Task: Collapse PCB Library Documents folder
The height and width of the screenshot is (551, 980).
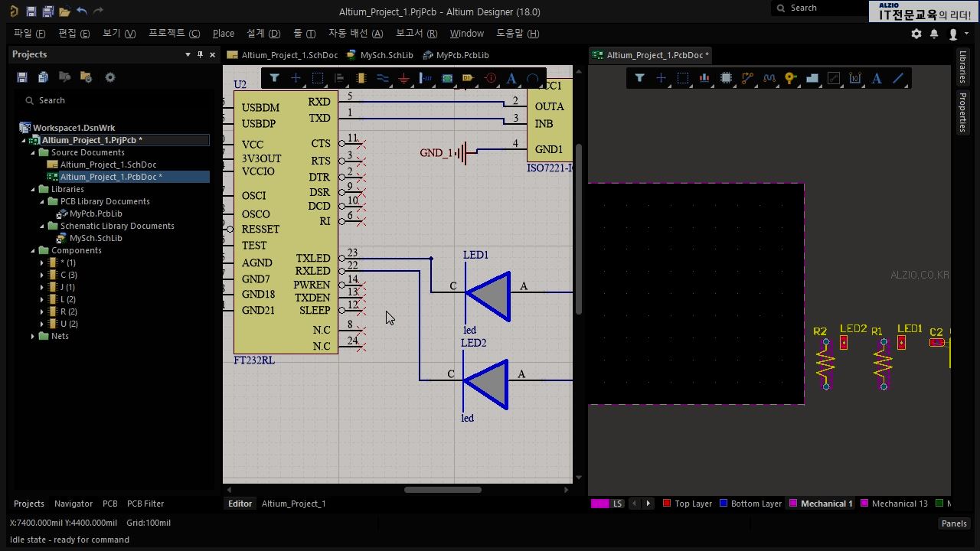Action: point(42,201)
